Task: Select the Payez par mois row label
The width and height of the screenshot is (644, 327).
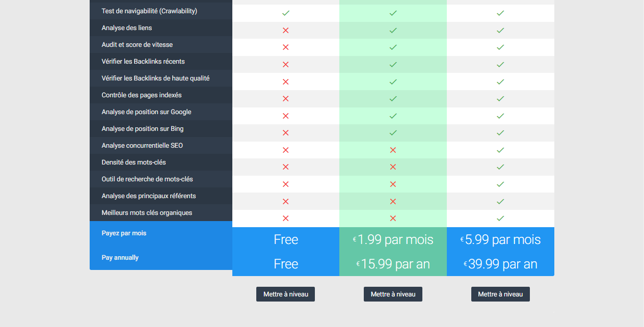Action: tap(124, 233)
